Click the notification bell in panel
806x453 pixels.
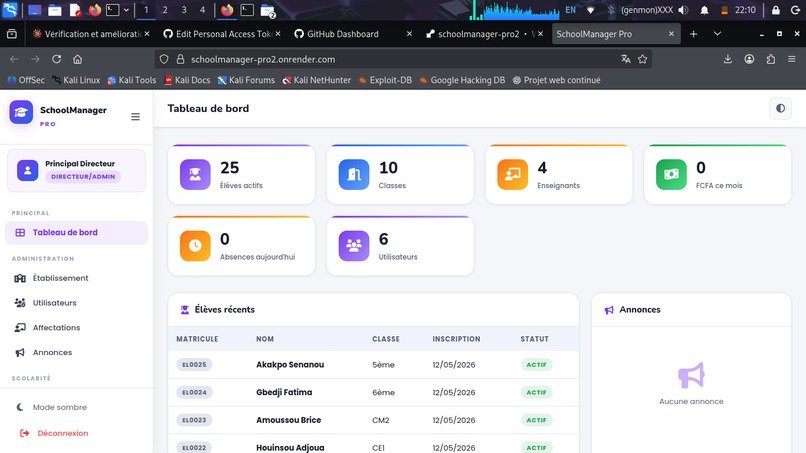(x=704, y=10)
